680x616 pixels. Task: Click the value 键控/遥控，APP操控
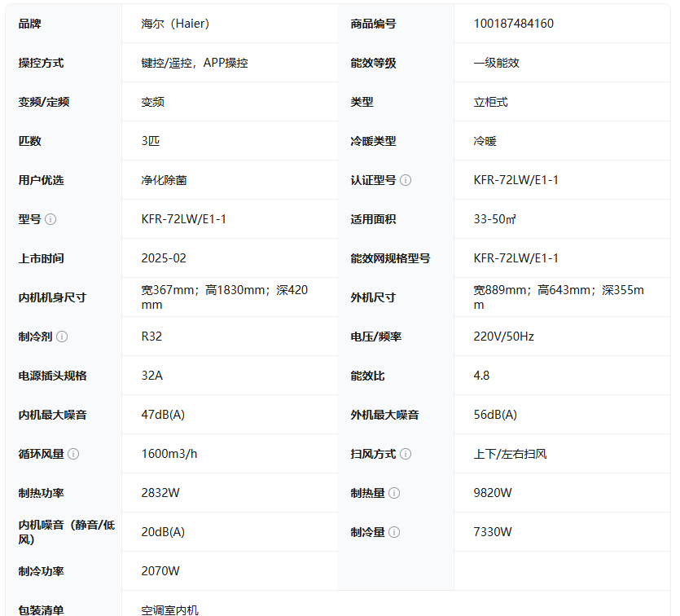[x=195, y=63]
